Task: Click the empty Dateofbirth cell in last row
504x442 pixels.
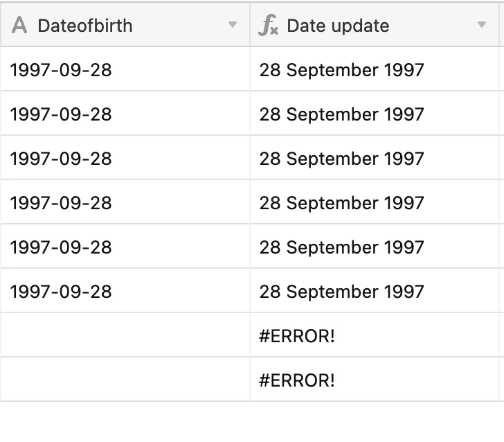Action: pyautogui.click(x=125, y=380)
